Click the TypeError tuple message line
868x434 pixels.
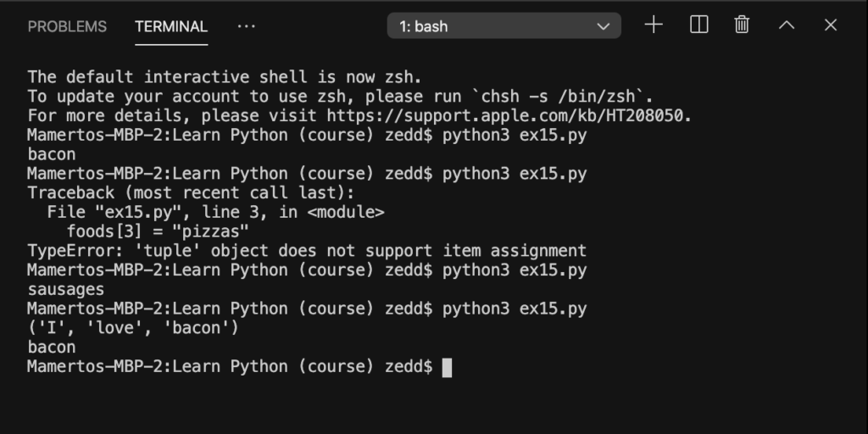point(307,251)
